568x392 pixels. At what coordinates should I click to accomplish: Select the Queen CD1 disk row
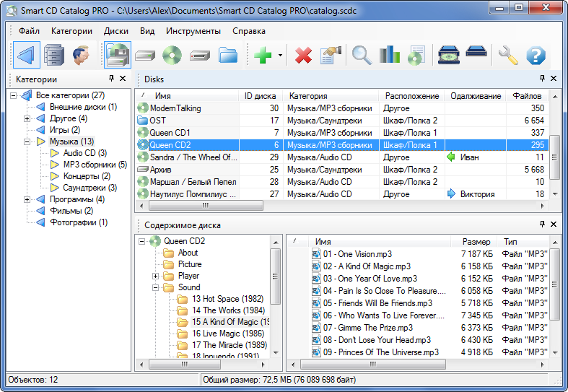pyautogui.click(x=170, y=133)
